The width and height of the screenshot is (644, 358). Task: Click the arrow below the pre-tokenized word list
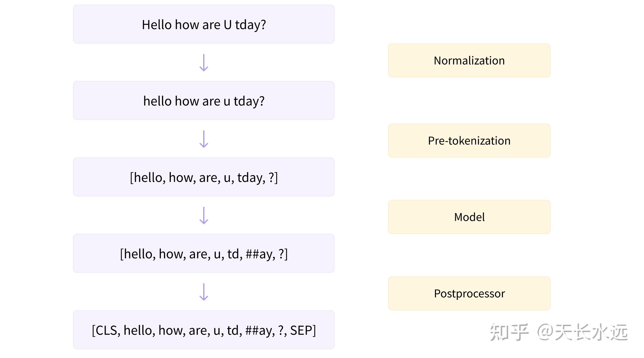click(204, 215)
